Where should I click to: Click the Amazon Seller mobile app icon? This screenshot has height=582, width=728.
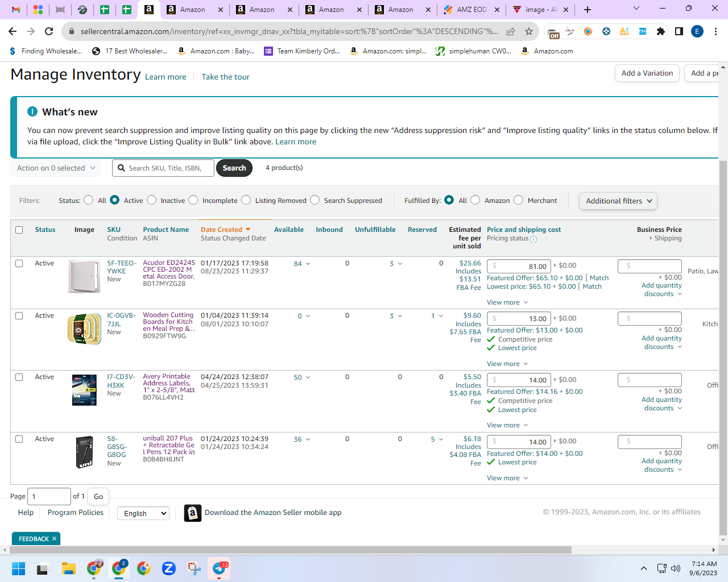tap(193, 513)
